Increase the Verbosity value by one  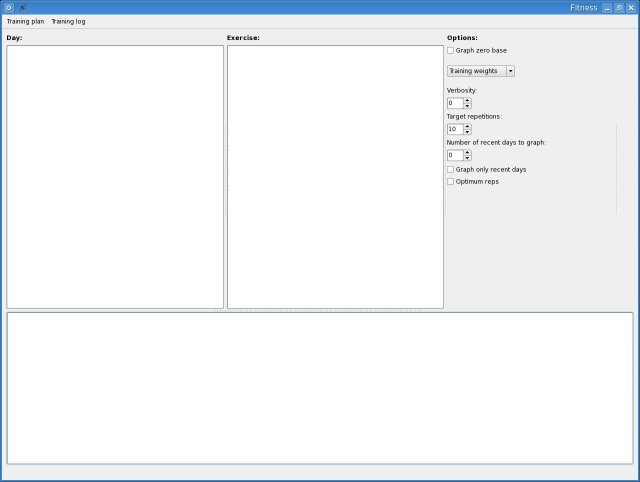(x=467, y=100)
